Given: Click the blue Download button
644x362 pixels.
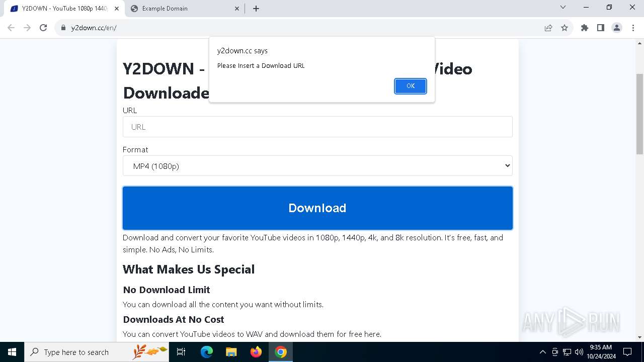Looking at the screenshot, I should (317, 208).
